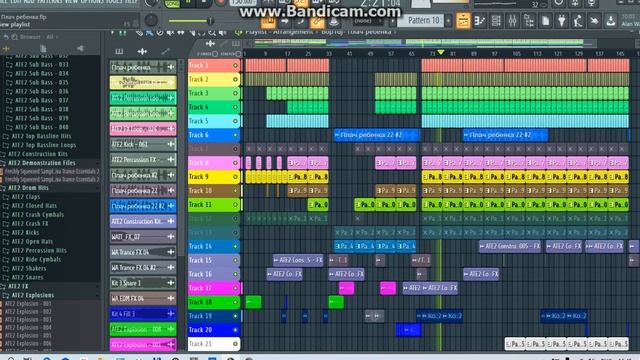This screenshot has width=640, height=360.
Task: Mute Track 9 using its green dot
Action: click(x=235, y=177)
